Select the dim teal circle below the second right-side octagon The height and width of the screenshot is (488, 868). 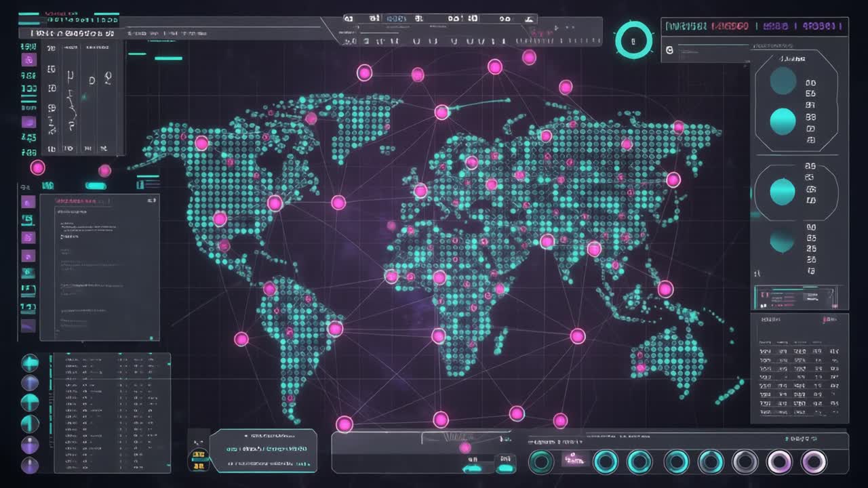coord(783,240)
